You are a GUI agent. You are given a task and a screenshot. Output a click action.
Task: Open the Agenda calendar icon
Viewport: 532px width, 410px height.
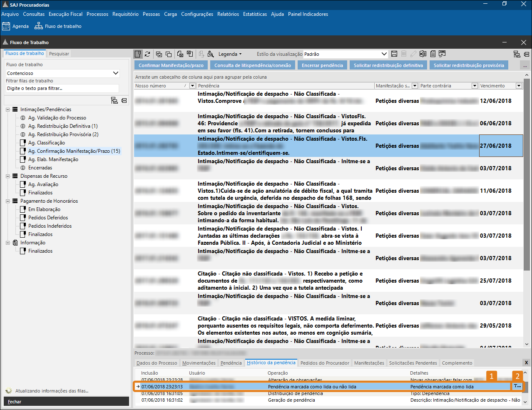coord(6,26)
